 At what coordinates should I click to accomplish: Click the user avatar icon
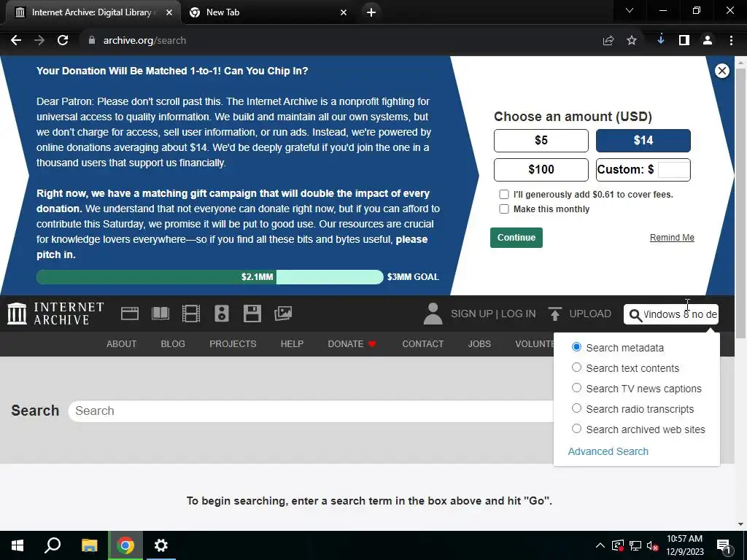pyautogui.click(x=433, y=314)
